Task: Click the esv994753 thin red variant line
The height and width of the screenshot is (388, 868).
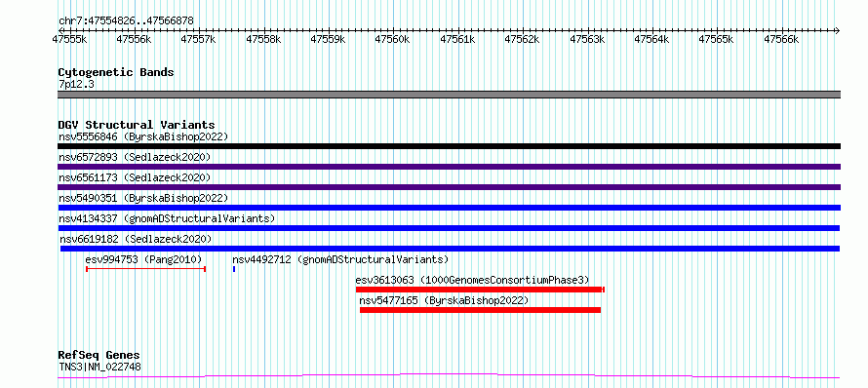Action: [146, 269]
